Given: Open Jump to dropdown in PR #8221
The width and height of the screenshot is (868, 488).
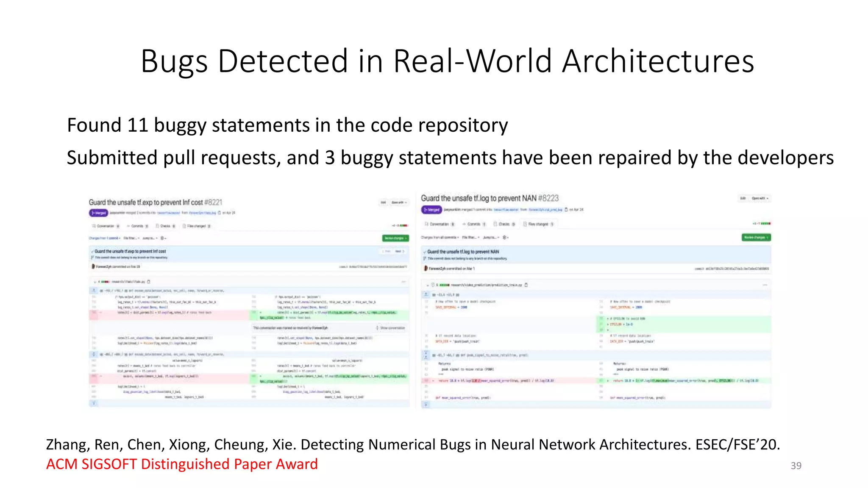Looking at the screenshot, I should coord(150,238).
